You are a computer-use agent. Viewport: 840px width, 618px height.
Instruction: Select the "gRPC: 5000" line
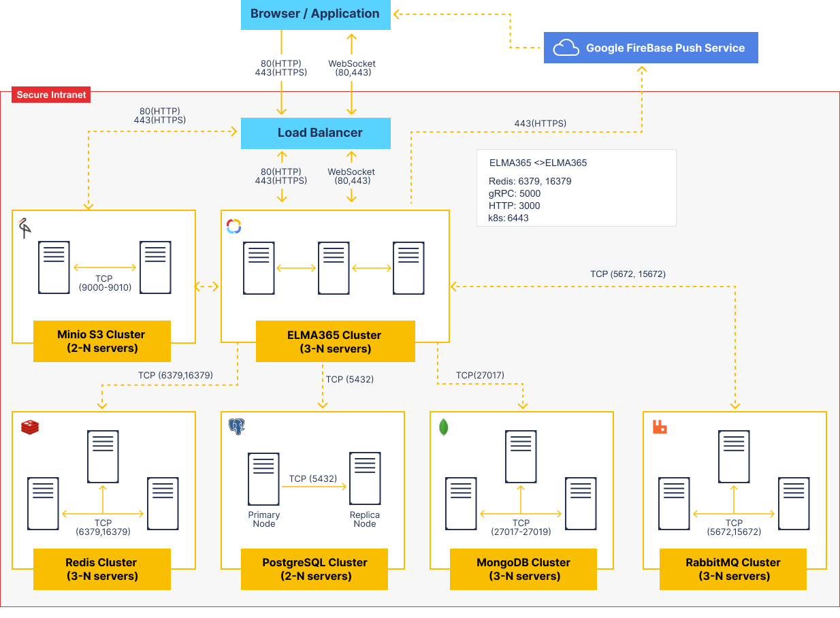[515, 193]
